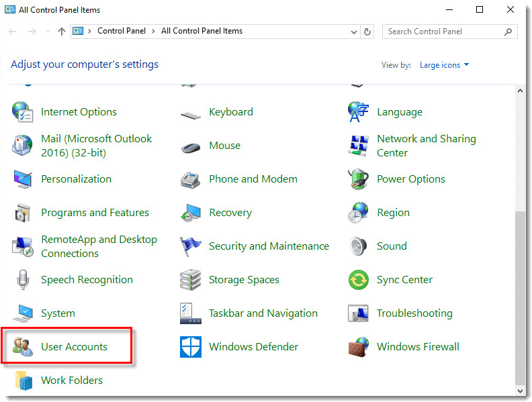Open the Work Folders icon
Viewport: 532px width, 402px height.
pyautogui.click(x=24, y=381)
